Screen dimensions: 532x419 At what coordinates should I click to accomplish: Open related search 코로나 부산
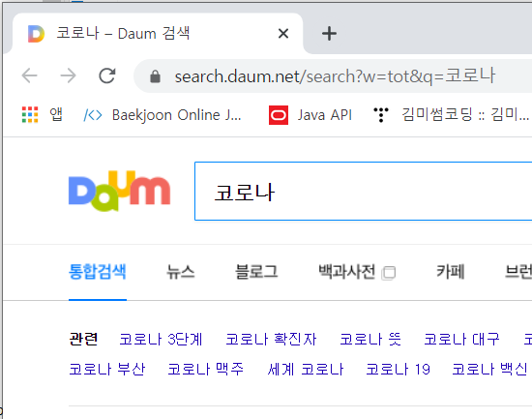click(106, 369)
